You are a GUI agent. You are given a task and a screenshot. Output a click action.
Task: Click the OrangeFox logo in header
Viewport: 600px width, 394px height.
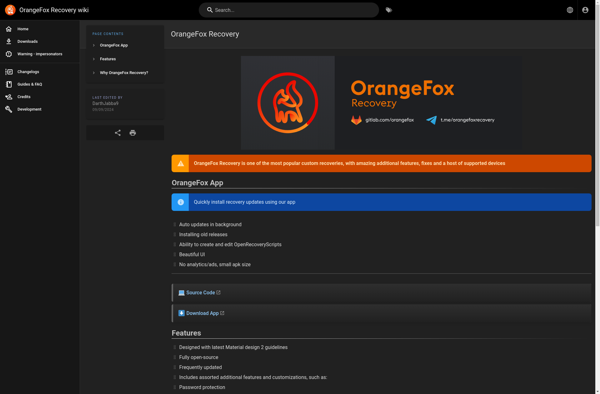click(10, 10)
